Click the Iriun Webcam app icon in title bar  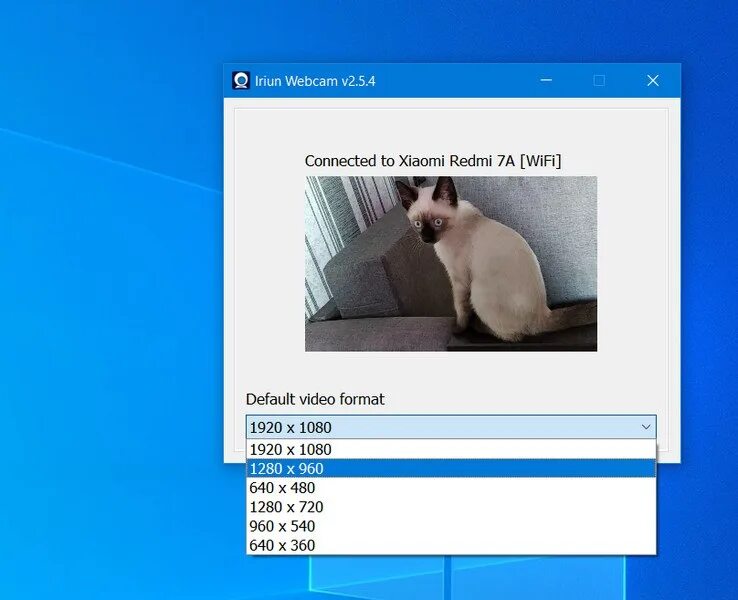(x=241, y=80)
